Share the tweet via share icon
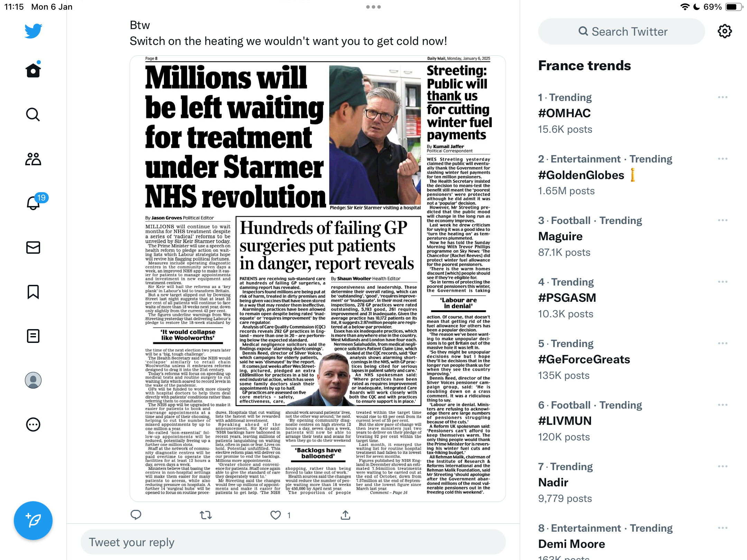The width and height of the screenshot is (747, 560). point(345,515)
